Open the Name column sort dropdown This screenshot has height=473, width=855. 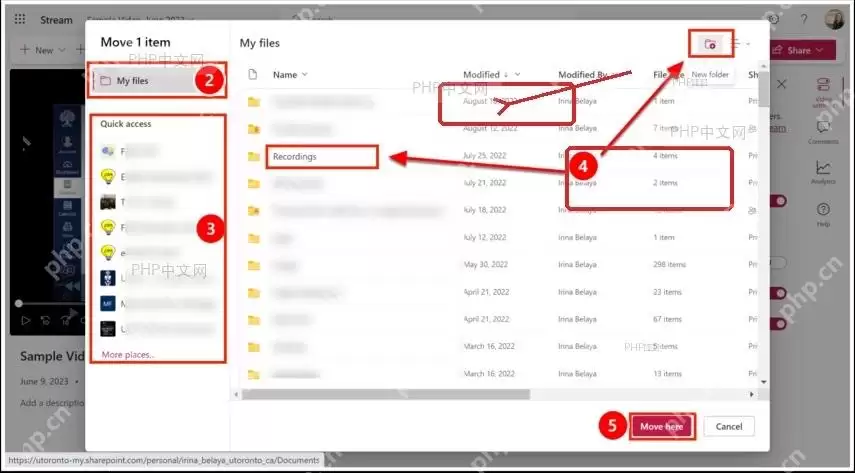click(x=305, y=75)
